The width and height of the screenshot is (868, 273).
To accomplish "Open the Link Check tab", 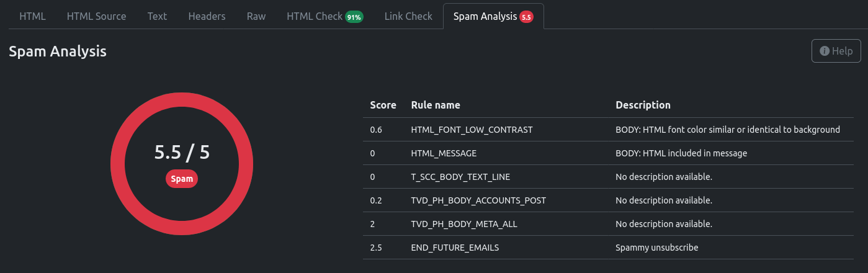I will [408, 16].
